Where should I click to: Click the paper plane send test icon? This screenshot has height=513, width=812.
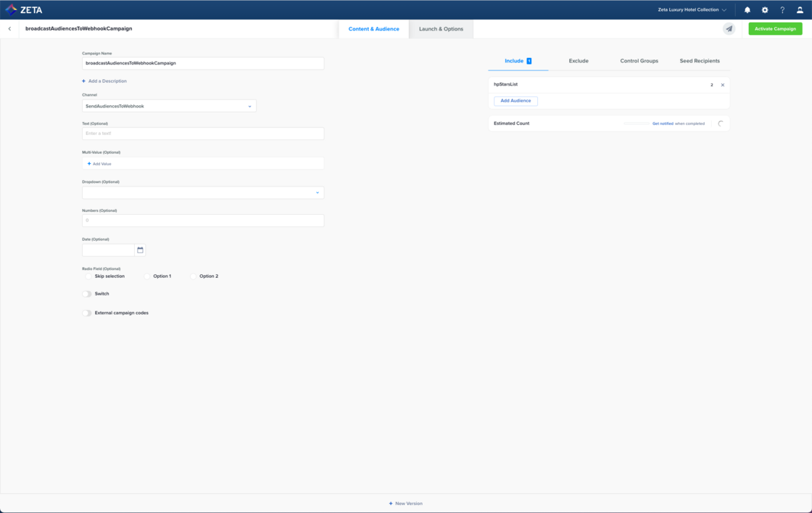click(x=729, y=29)
